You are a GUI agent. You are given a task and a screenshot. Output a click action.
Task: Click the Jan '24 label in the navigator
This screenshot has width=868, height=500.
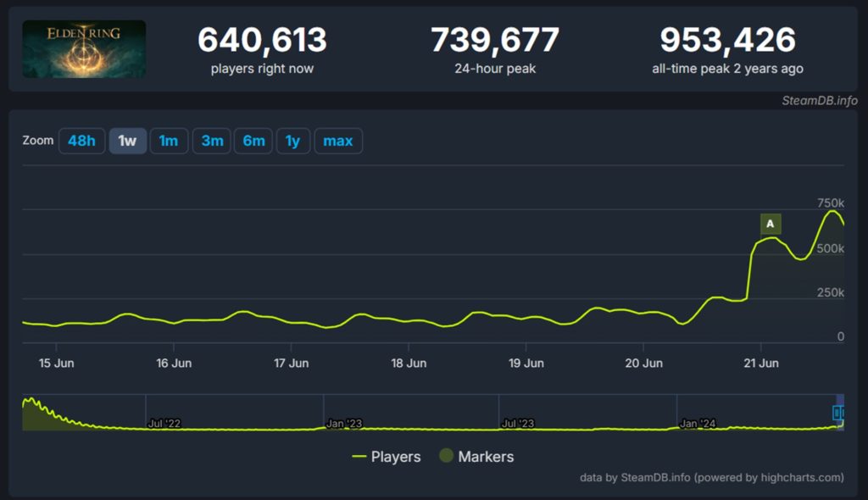point(697,422)
